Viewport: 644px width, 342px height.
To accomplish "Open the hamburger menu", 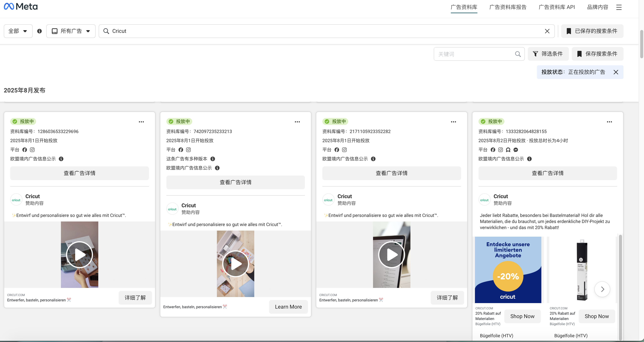I will [619, 7].
